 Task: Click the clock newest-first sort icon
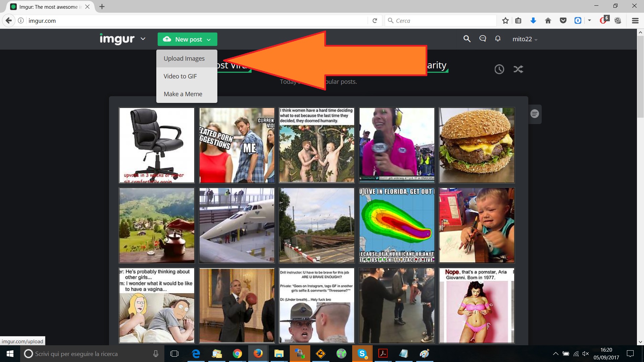pyautogui.click(x=499, y=69)
